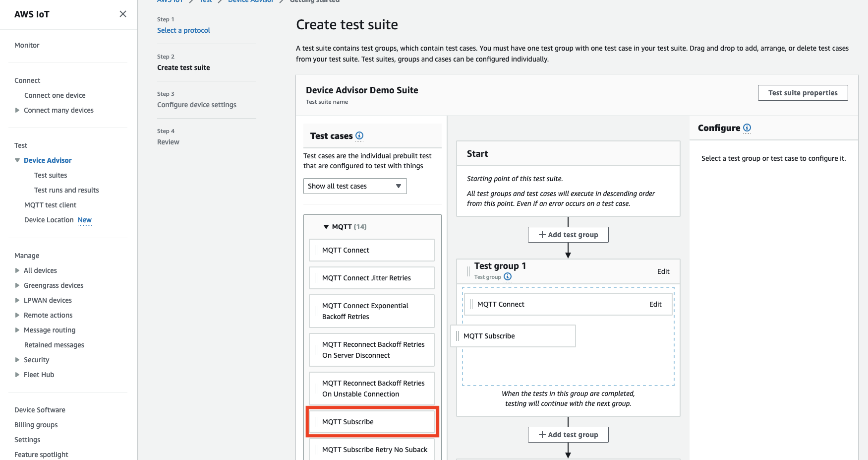This screenshot has height=460, width=868.
Task: Click the drag handle on MQTT Connect Jitter Retries
Action: [x=316, y=278]
